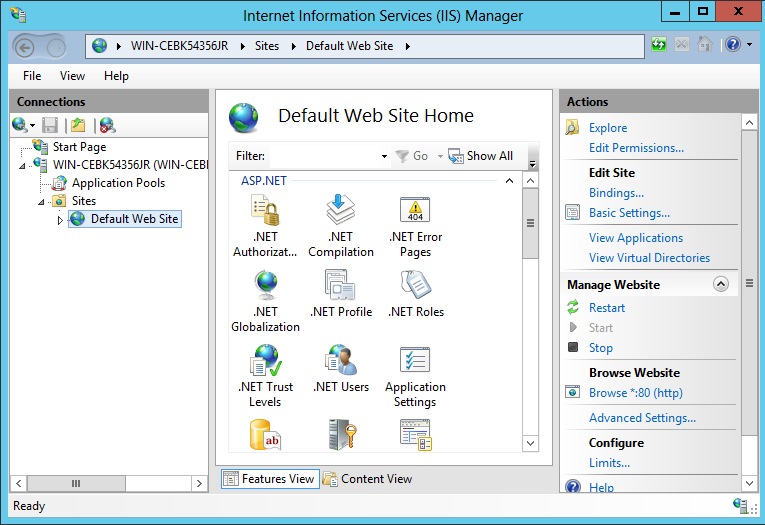Open the .NET Roles feature icon
765x525 pixels.
click(x=416, y=285)
